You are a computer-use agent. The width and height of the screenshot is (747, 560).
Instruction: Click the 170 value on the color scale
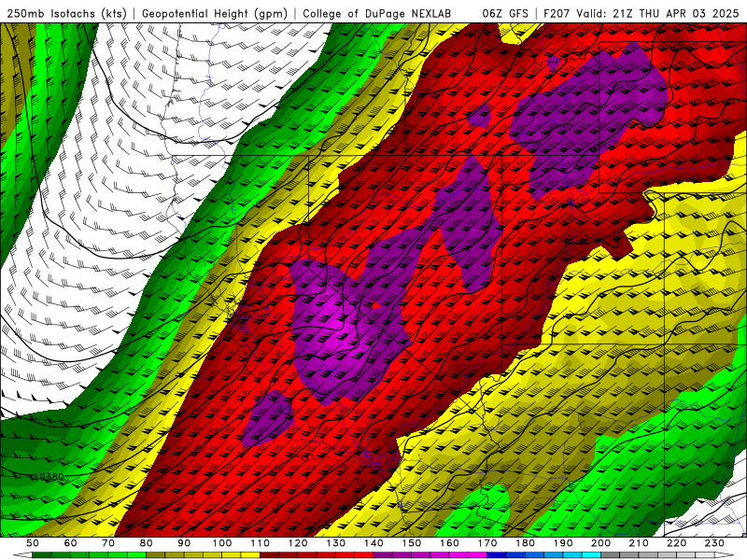click(x=487, y=543)
